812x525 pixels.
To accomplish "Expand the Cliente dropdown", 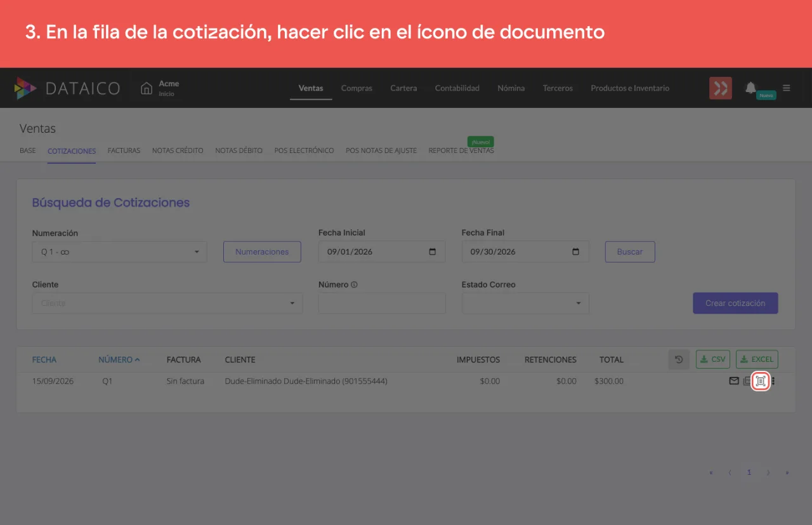I will tap(292, 303).
